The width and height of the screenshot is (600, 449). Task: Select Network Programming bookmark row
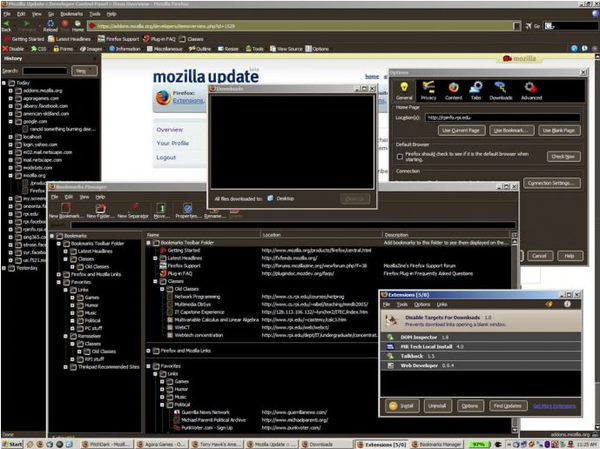(329, 297)
